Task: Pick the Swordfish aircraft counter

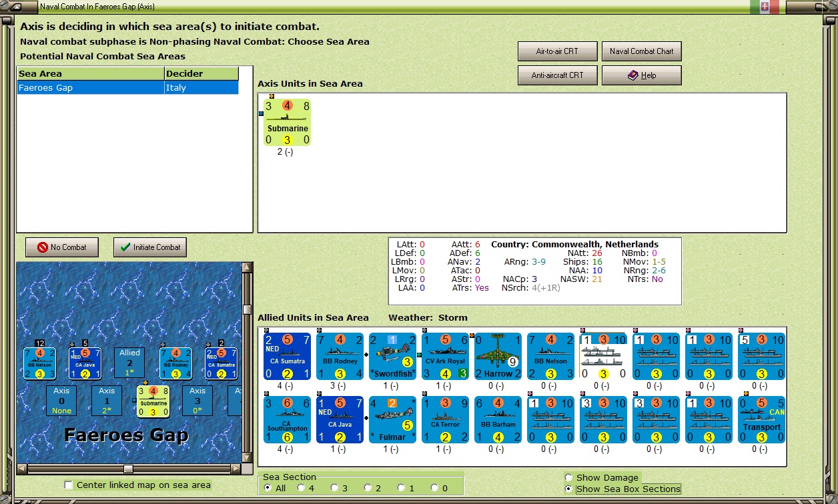Action: click(393, 356)
